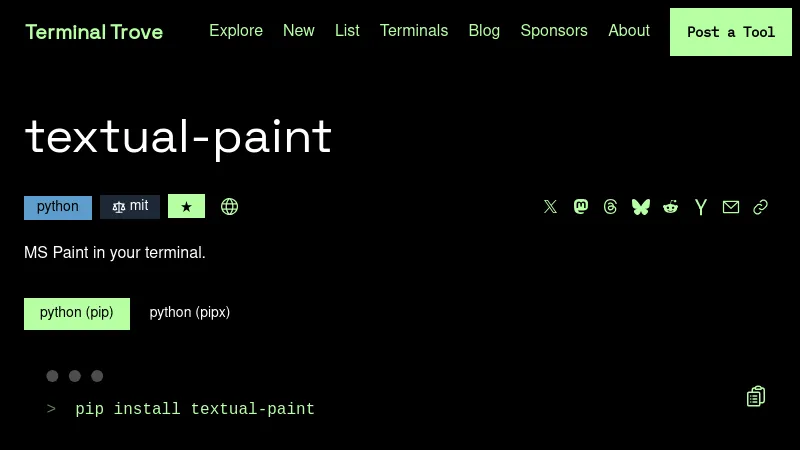Image resolution: width=800 pixels, height=450 pixels.
Task: Switch to the python (pipx) tab
Action: [x=190, y=313]
